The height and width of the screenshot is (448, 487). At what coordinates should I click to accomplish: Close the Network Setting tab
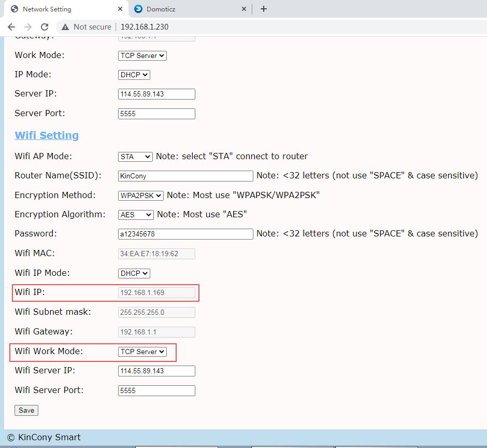[x=120, y=9]
